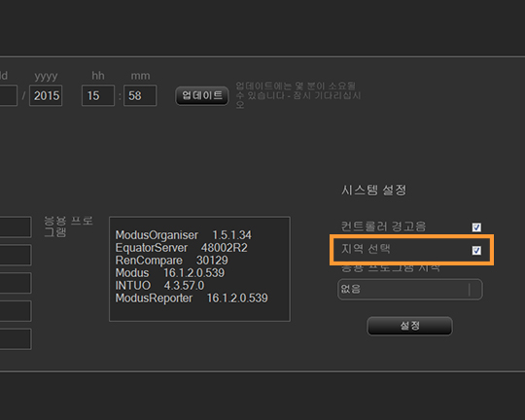Select the hh field showing 15

pyautogui.click(x=98, y=96)
